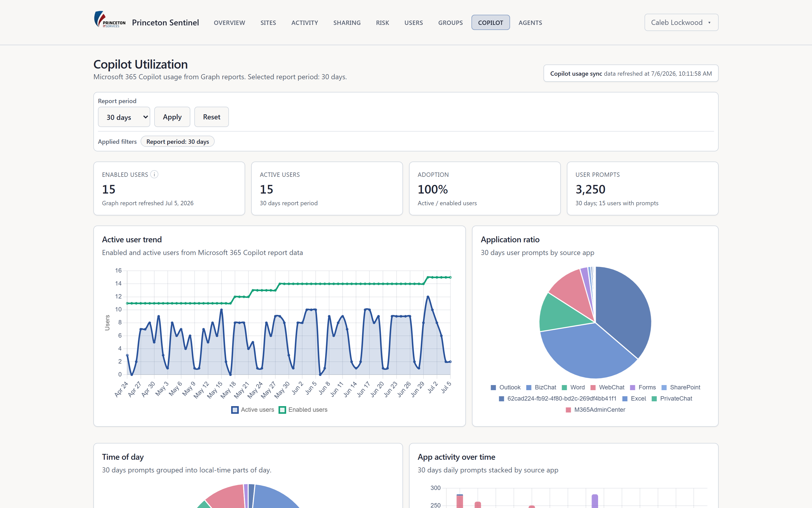
Task: Click the Time of day heading
Action: (x=123, y=457)
